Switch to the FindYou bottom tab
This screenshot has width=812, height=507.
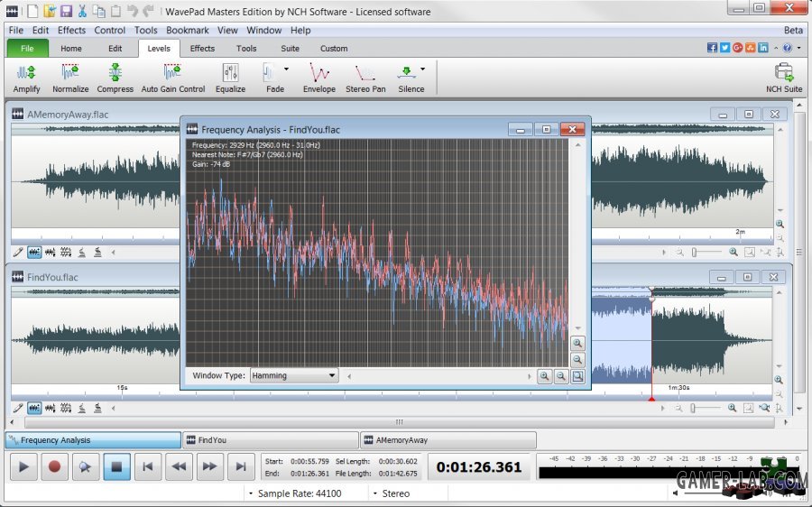[x=271, y=439]
